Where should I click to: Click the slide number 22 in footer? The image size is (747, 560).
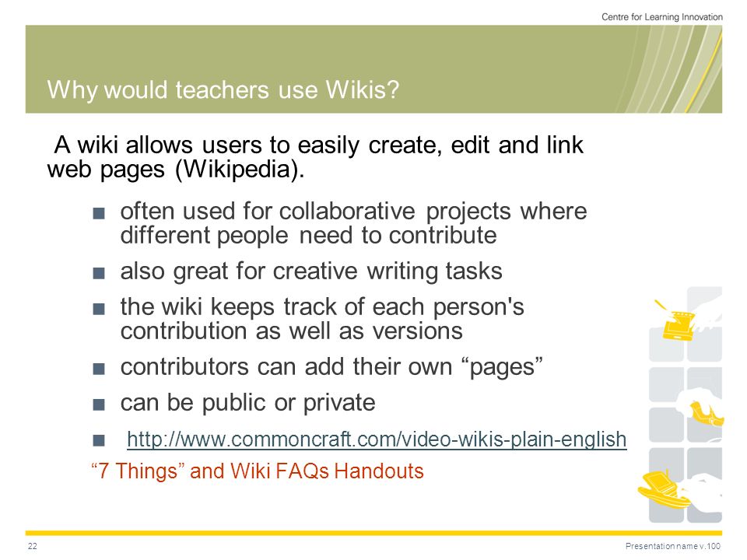(33, 546)
